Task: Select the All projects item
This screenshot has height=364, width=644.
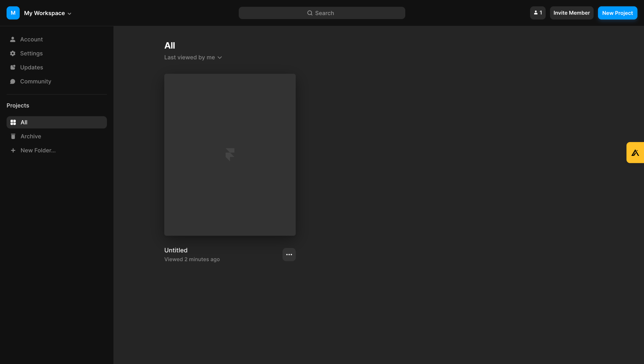Action: [x=57, y=122]
